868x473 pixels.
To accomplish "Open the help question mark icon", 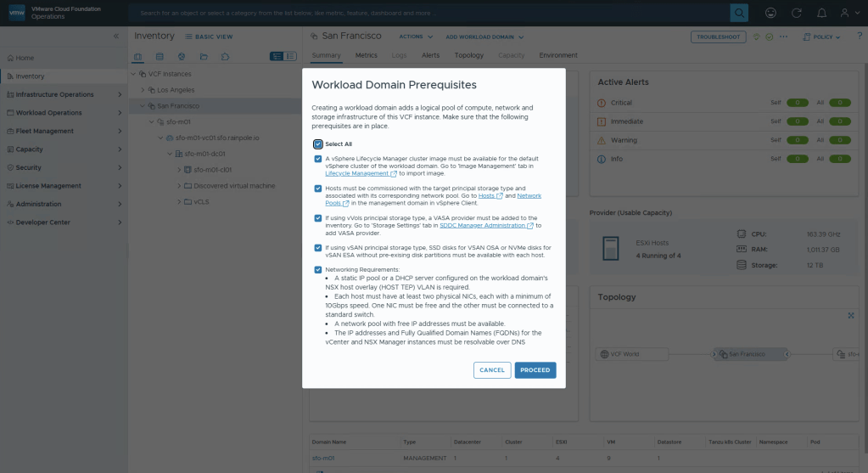I will click(860, 37).
